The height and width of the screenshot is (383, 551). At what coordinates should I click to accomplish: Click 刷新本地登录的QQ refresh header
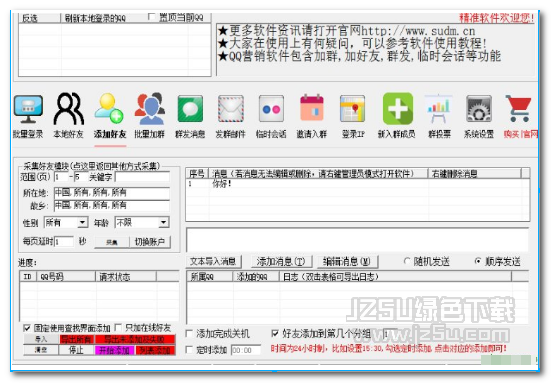(95, 18)
